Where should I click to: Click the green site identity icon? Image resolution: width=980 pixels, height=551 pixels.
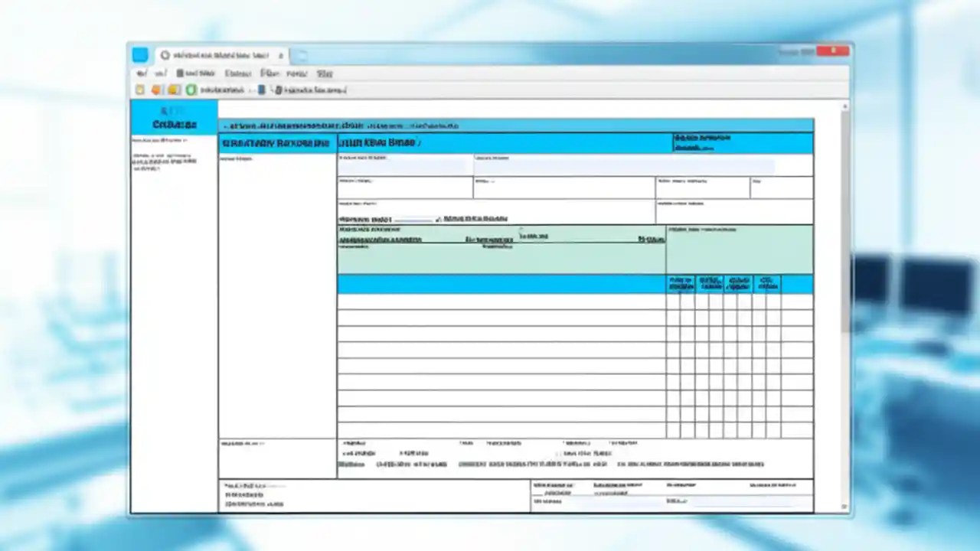(x=191, y=90)
